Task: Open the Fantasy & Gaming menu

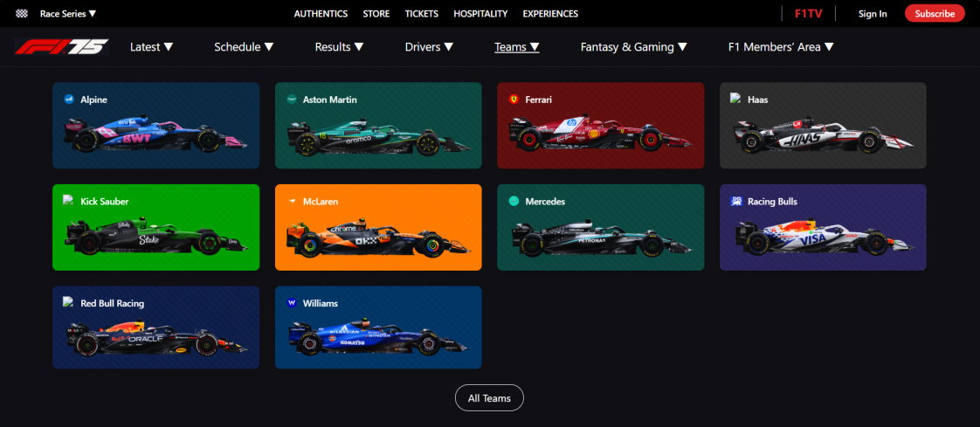Action: 634,47
